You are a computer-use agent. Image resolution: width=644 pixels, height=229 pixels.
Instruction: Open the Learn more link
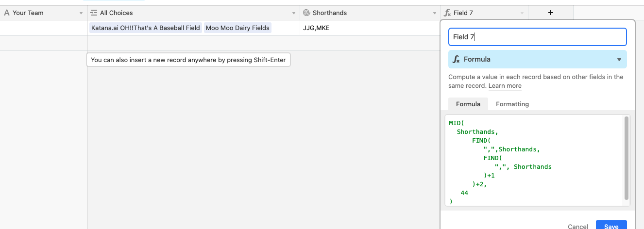[505, 86]
